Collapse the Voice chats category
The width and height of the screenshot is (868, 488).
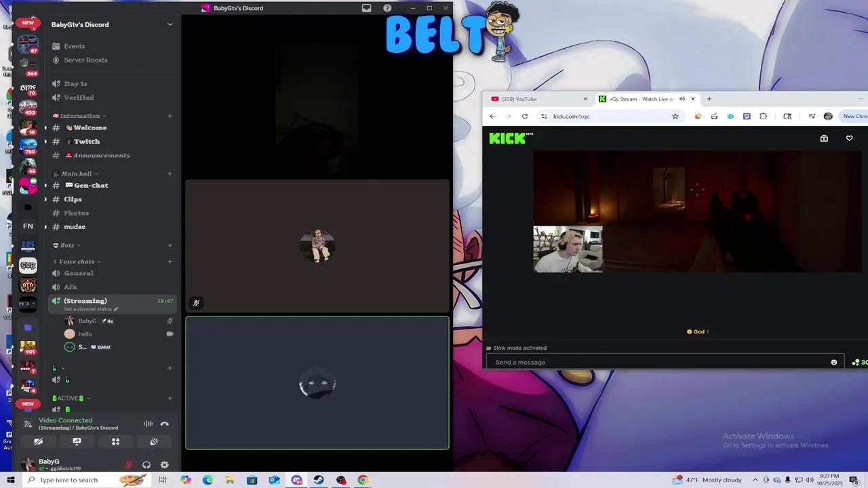[x=77, y=262]
